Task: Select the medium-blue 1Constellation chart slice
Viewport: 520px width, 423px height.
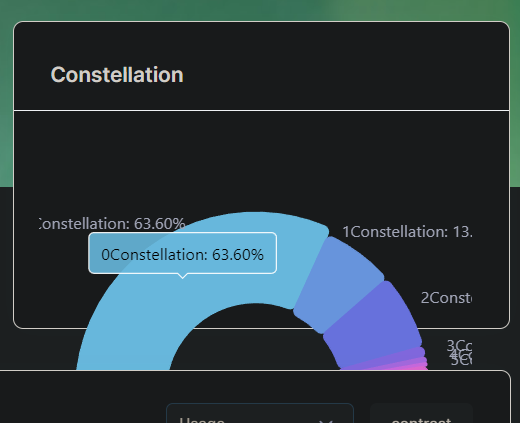Action: coord(337,283)
